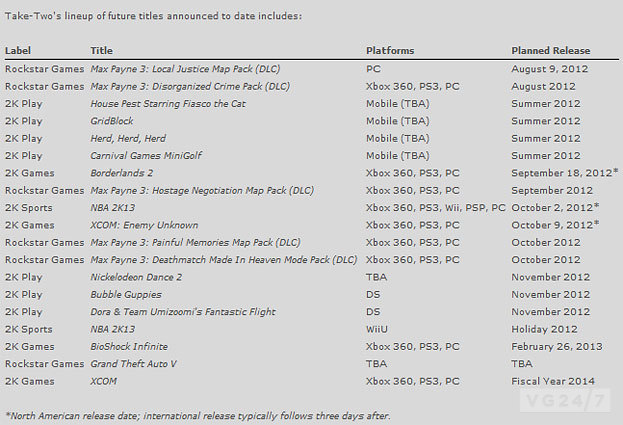Click the North American release date footnote
The width and height of the screenshot is (623, 425).
pyautogui.click(x=198, y=416)
